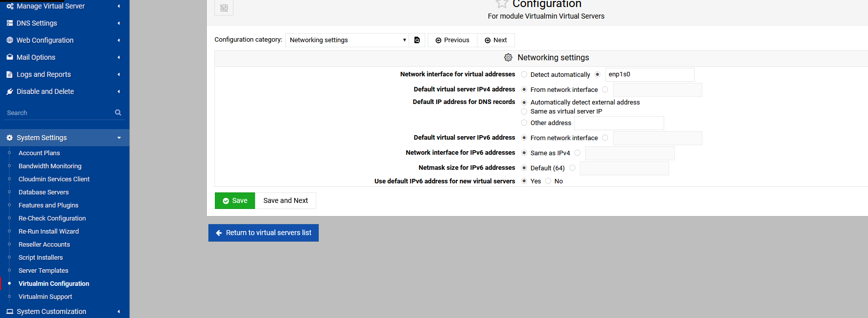868x318 pixels.
Task: Open Re-Check Configuration
Action: [x=52, y=219]
